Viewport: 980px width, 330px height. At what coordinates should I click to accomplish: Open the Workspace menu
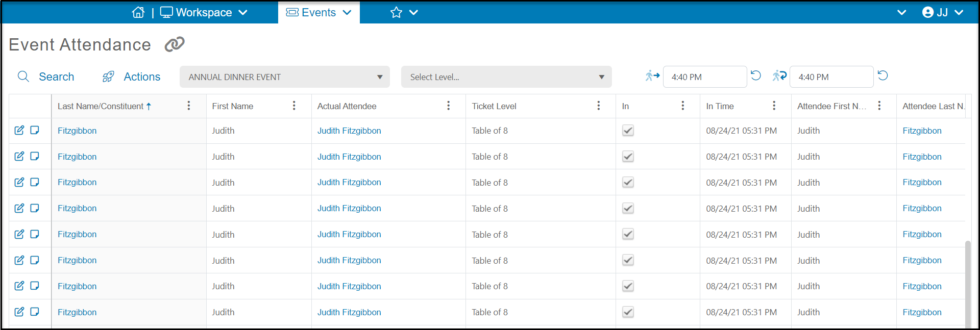coord(204,12)
